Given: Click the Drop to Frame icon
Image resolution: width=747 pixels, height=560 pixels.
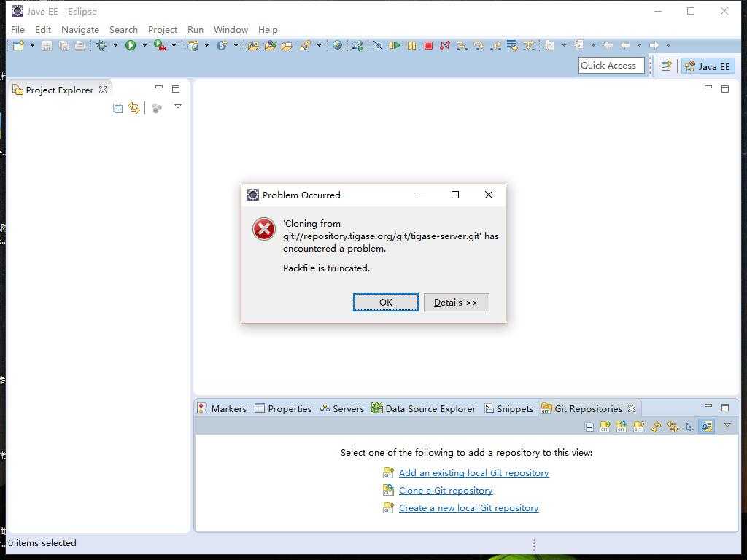Looking at the screenshot, I should [x=512, y=45].
